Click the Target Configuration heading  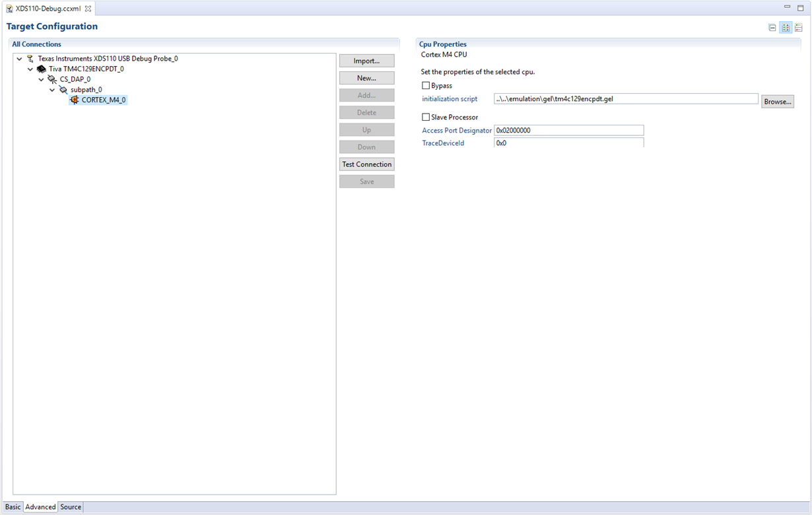(x=52, y=26)
